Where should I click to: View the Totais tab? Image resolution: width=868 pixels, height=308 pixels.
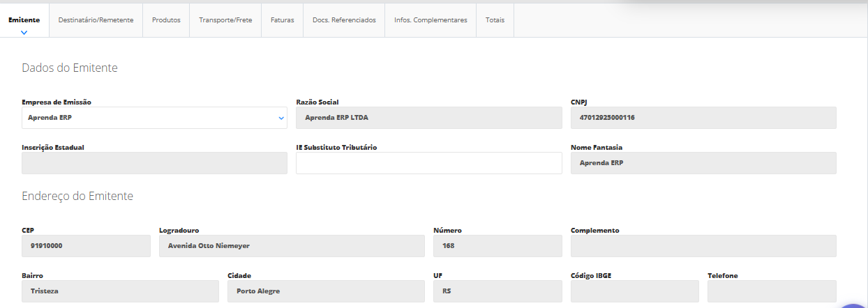pos(495,20)
